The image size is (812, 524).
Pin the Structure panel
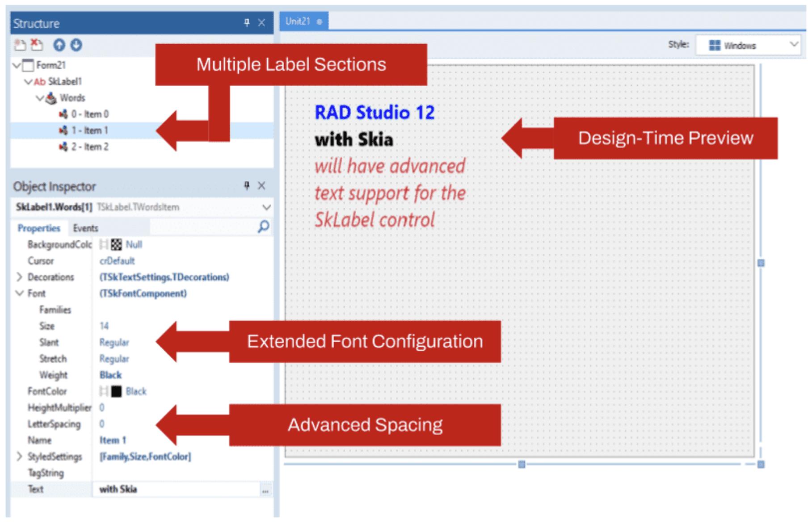point(247,23)
